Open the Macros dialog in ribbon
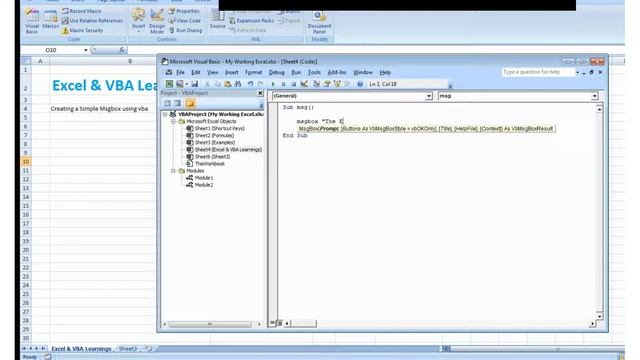The width and height of the screenshot is (640, 360). click(x=51, y=20)
